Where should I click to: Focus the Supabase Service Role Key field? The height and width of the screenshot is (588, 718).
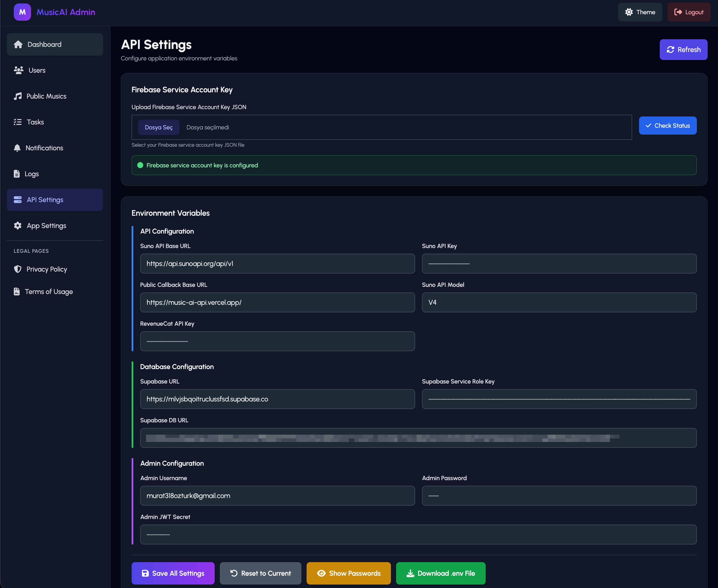tap(559, 399)
